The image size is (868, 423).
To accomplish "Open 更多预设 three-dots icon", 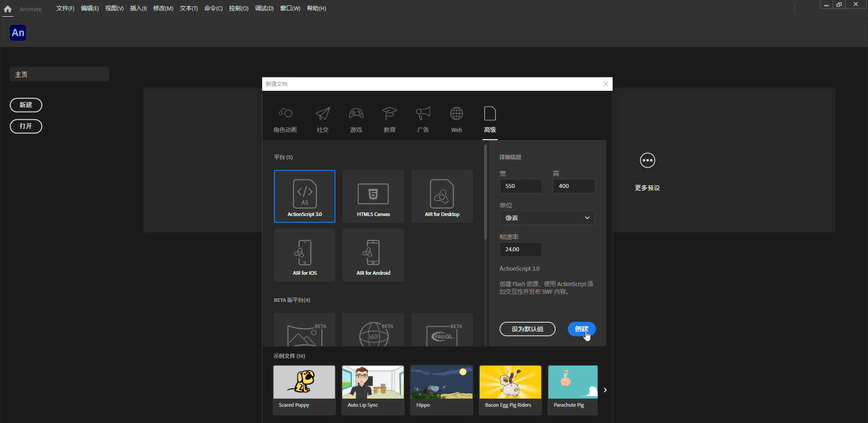I will [647, 160].
